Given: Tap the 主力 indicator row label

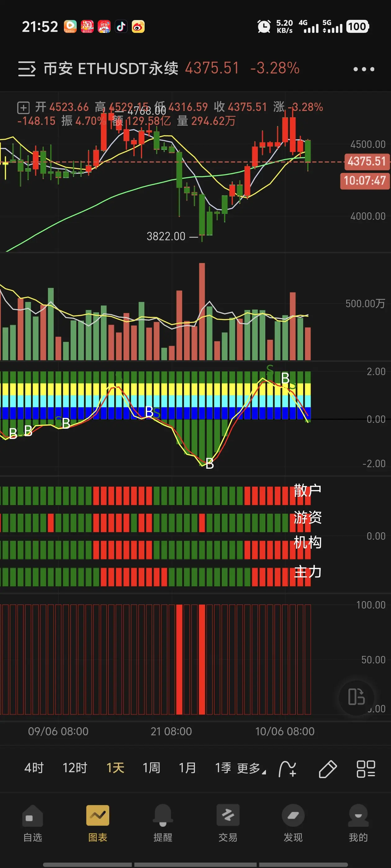Looking at the screenshot, I should (307, 572).
